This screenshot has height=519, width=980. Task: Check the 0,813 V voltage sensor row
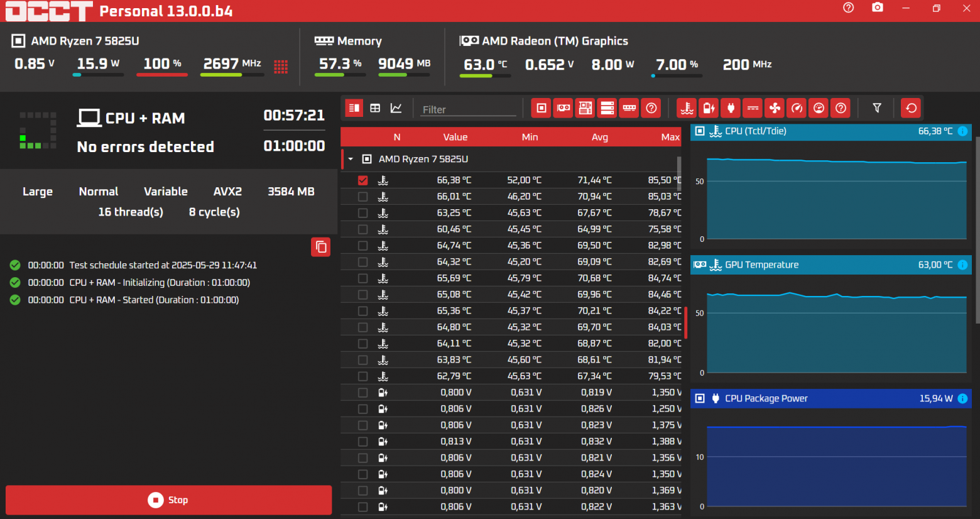point(362,442)
